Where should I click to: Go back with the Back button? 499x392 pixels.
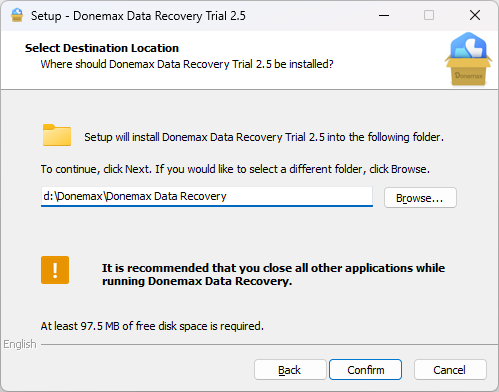point(290,370)
